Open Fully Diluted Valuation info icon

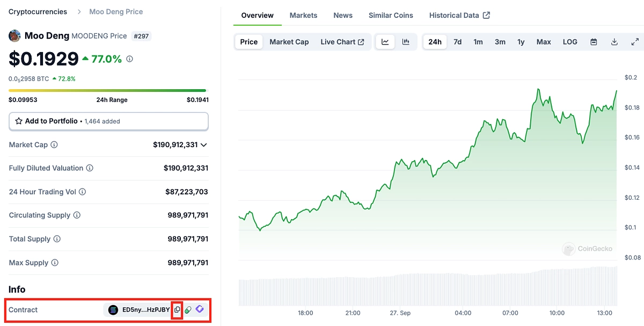(90, 168)
